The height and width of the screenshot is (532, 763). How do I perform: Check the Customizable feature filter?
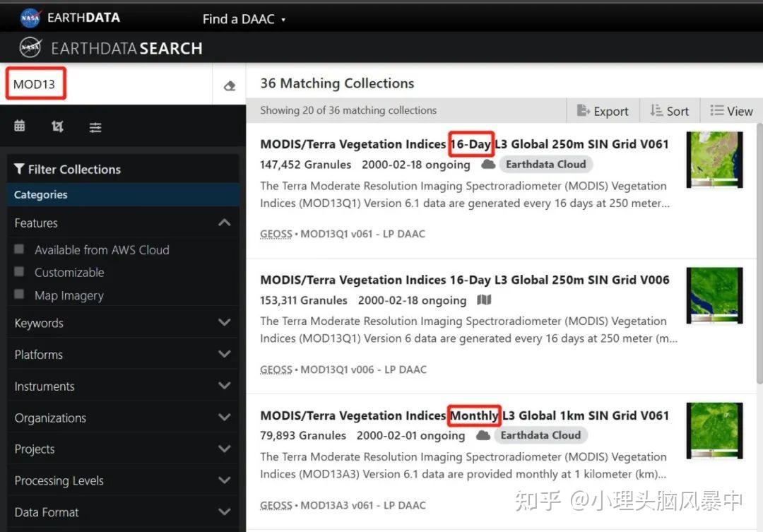[20, 272]
